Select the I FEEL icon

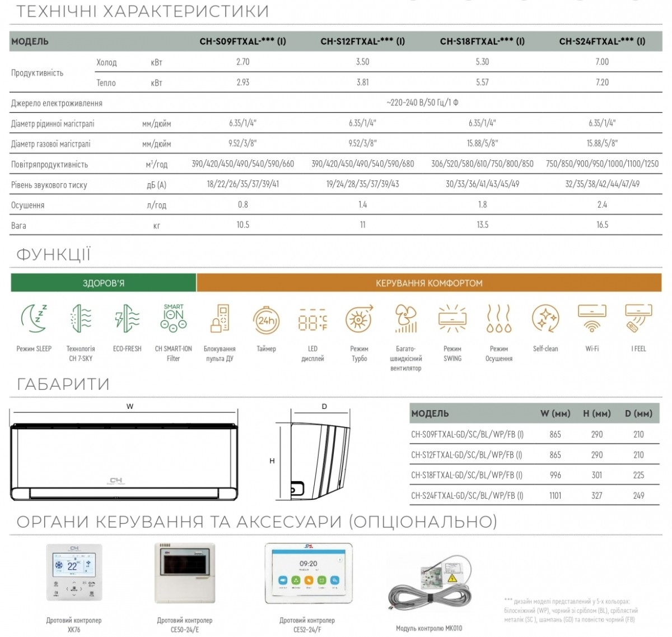tap(638, 319)
